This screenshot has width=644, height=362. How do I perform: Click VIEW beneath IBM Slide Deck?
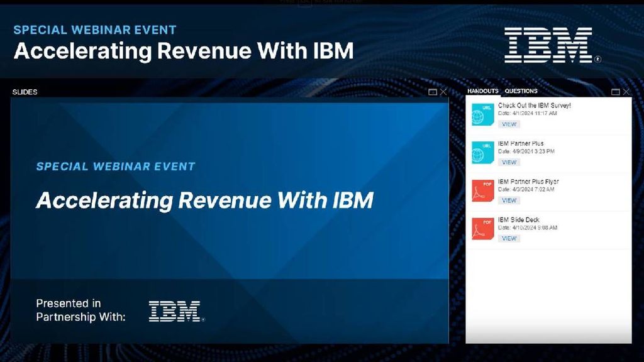click(x=508, y=238)
